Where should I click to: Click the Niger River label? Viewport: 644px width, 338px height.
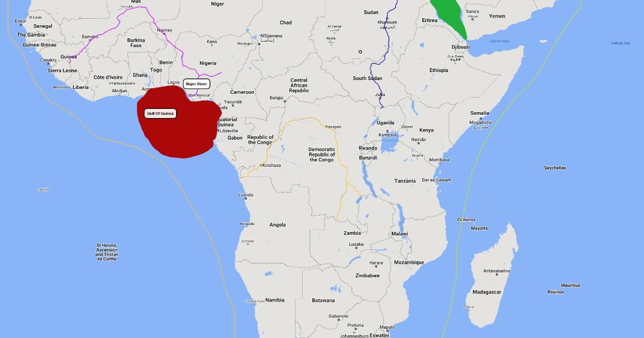click(x=196, y=84)
